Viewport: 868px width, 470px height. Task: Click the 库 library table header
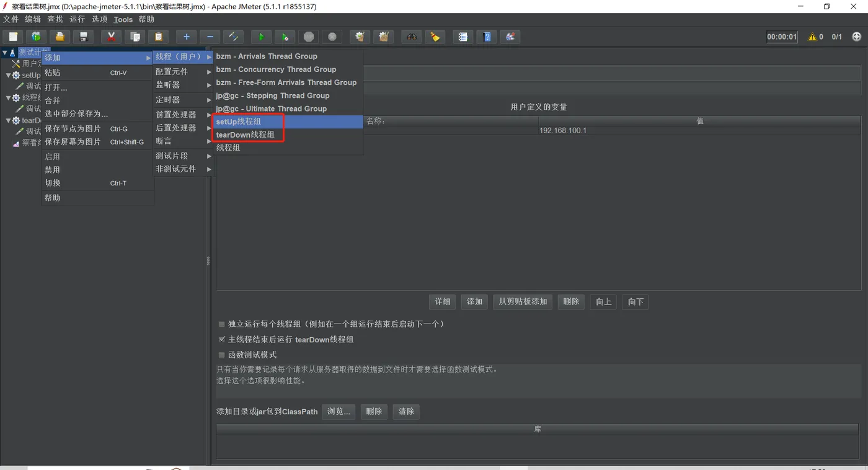point(538,429)
